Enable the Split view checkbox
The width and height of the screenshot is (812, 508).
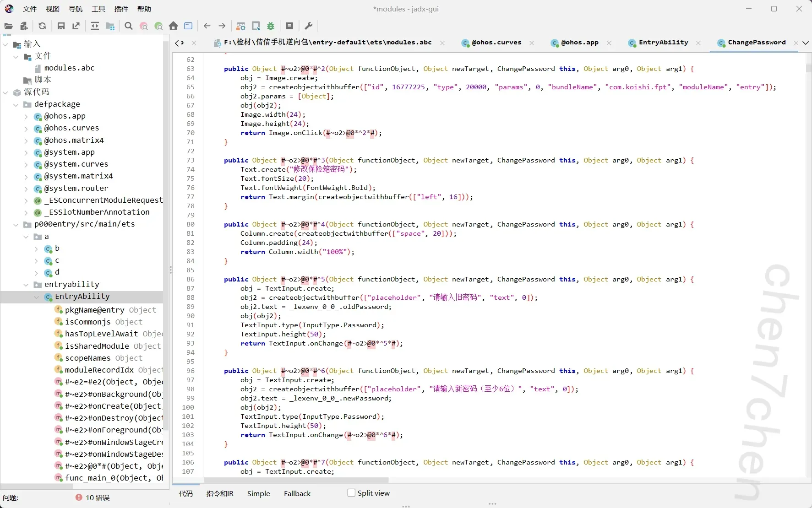point(351,493)
